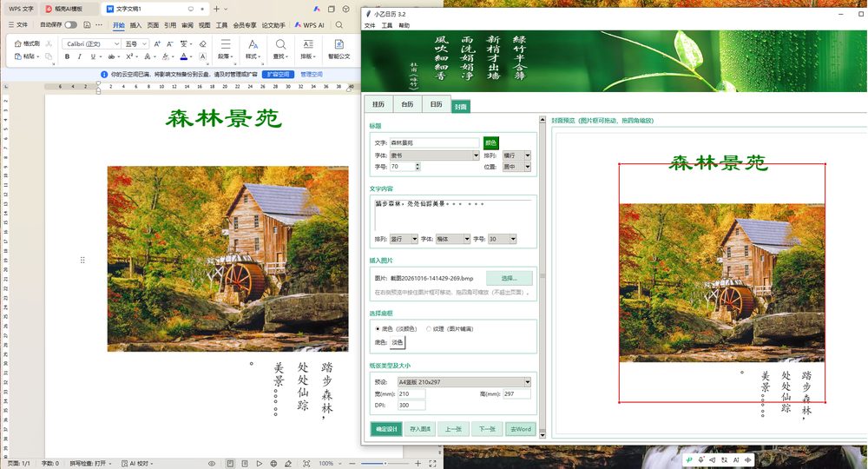The width and height of the screenshot is (868, 469).
Task: Open the WPS AI tab
Action: pos(310,25)
